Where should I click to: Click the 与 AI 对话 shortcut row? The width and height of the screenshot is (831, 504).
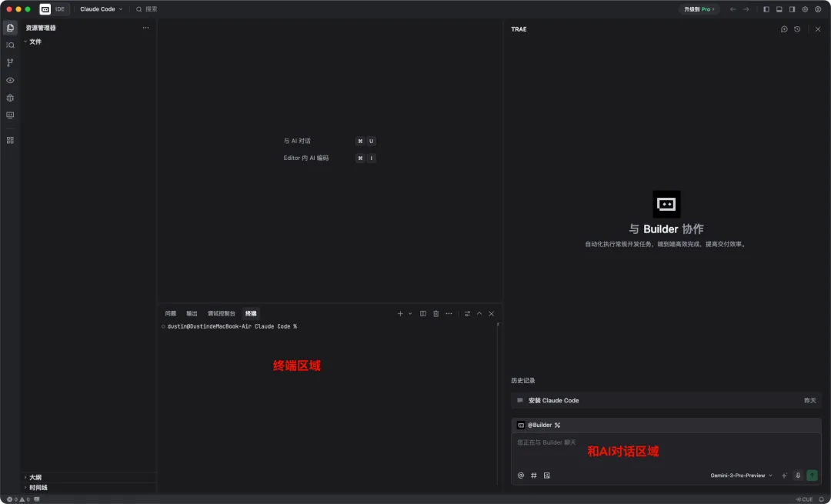point(329,141)
